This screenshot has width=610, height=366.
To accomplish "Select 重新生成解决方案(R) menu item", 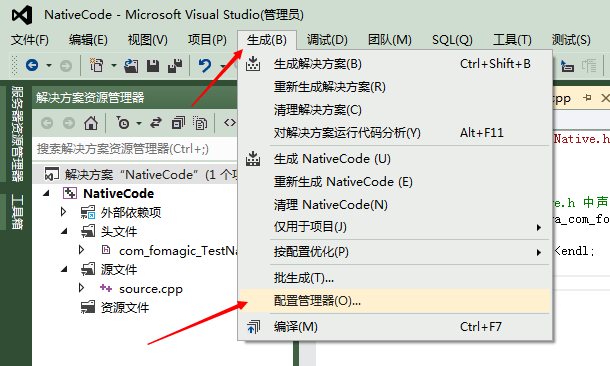I will click(x=394, y=87).
